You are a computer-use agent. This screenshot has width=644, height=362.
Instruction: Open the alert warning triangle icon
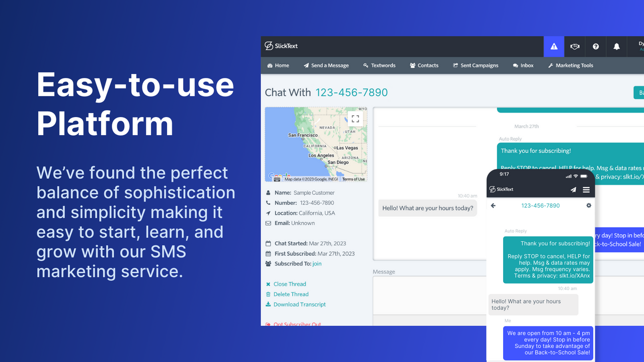554,46
